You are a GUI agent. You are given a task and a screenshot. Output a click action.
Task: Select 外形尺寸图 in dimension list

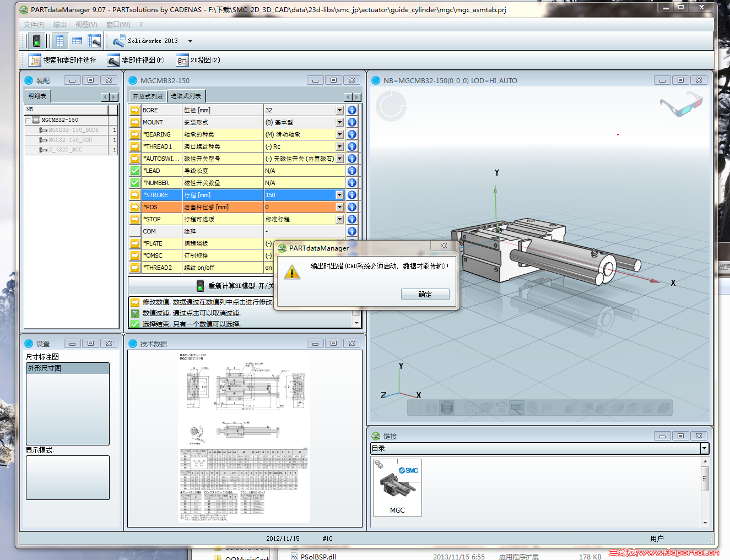(x=68, y=368)
